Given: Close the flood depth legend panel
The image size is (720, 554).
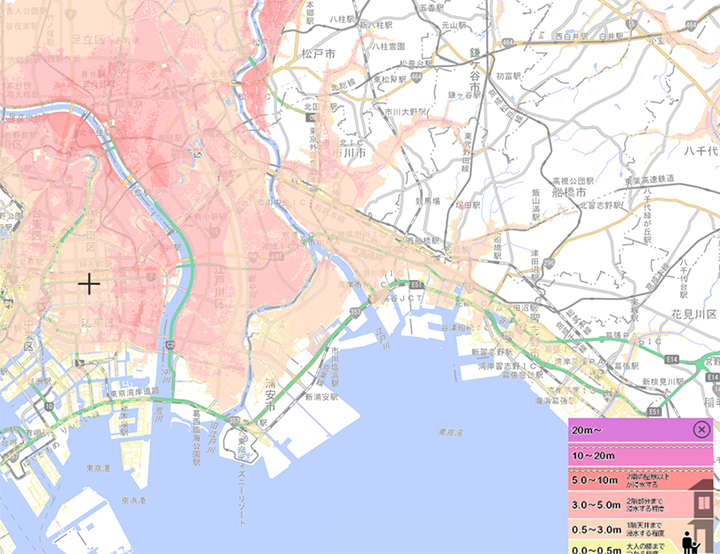Looking at the screenshot, I should click(x=701, y=429).
